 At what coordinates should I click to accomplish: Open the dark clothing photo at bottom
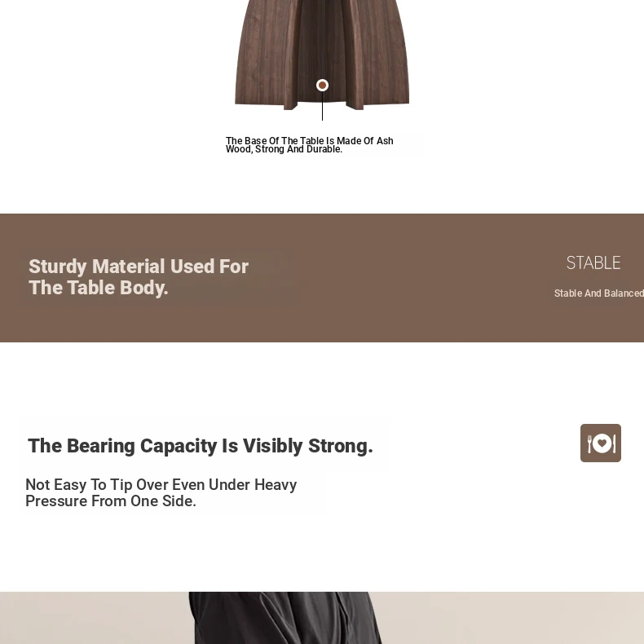point(322,618)
